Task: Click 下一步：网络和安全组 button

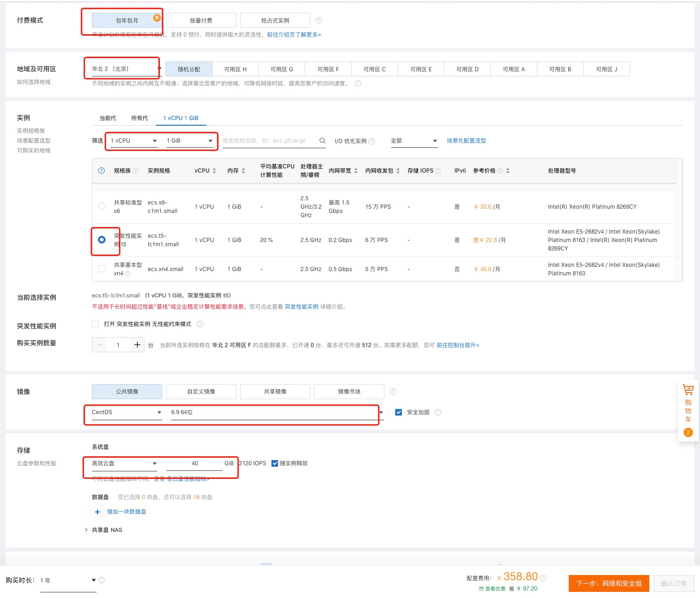Action: [609, 583]
